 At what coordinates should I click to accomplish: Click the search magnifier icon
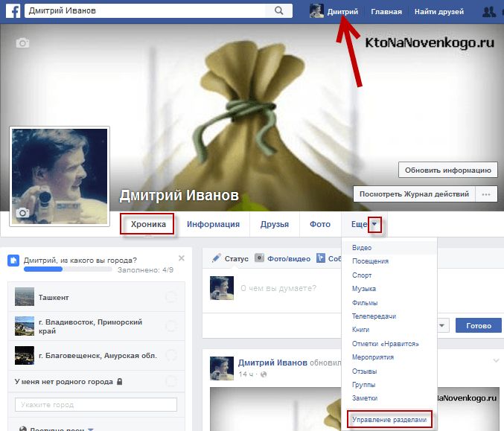[x=279, y=10]
